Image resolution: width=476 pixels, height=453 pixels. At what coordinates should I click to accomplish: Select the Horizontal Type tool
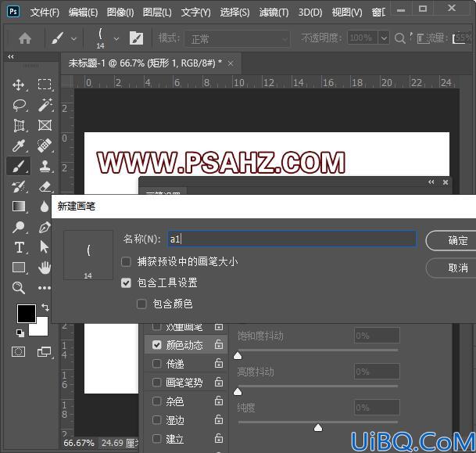(x=19, y=247)
